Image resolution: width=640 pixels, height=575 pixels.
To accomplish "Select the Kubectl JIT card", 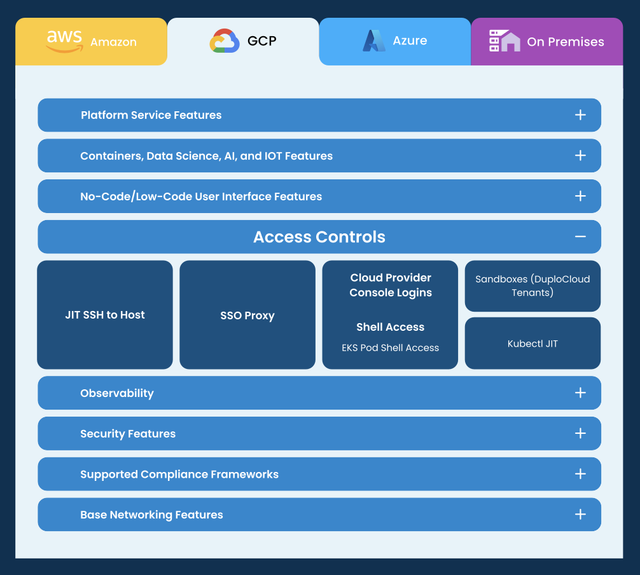I will pyautogui.click(x=533, y=343).
